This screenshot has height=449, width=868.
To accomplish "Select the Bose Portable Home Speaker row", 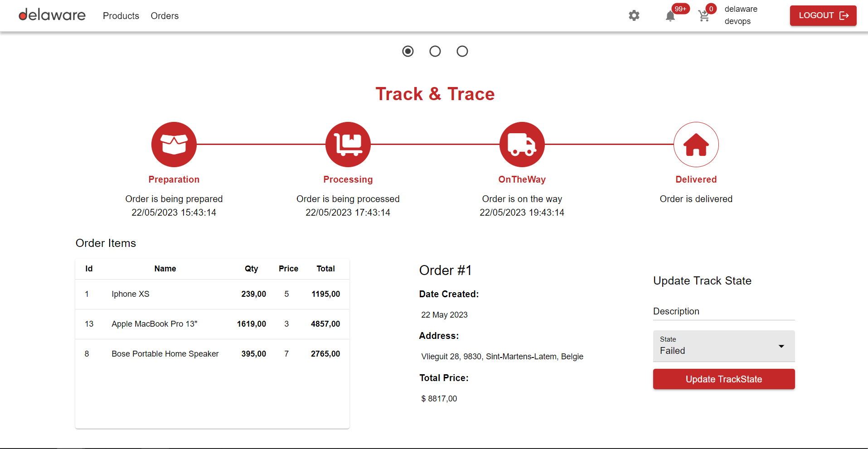I will [212, 354].
